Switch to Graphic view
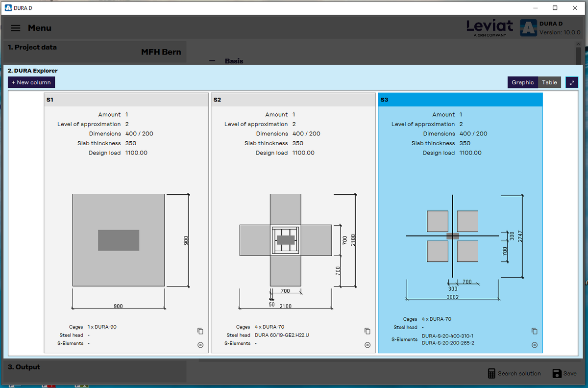 coord(523,82)
